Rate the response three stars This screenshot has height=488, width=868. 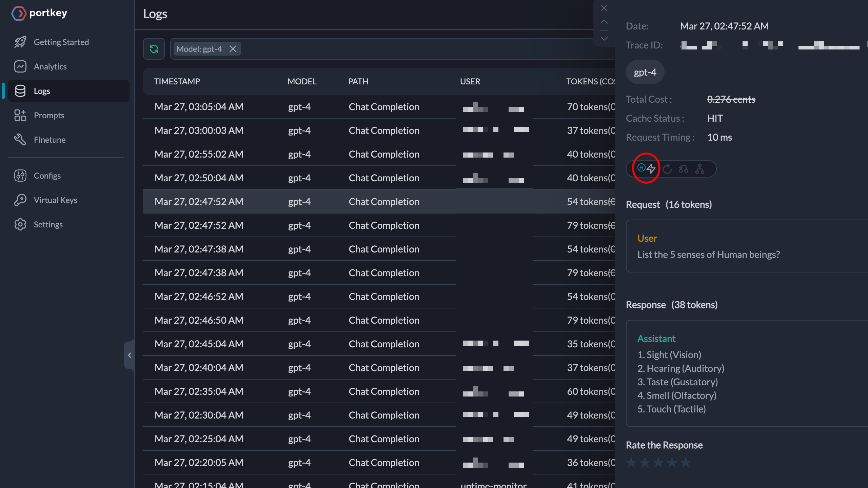point(658,462)
